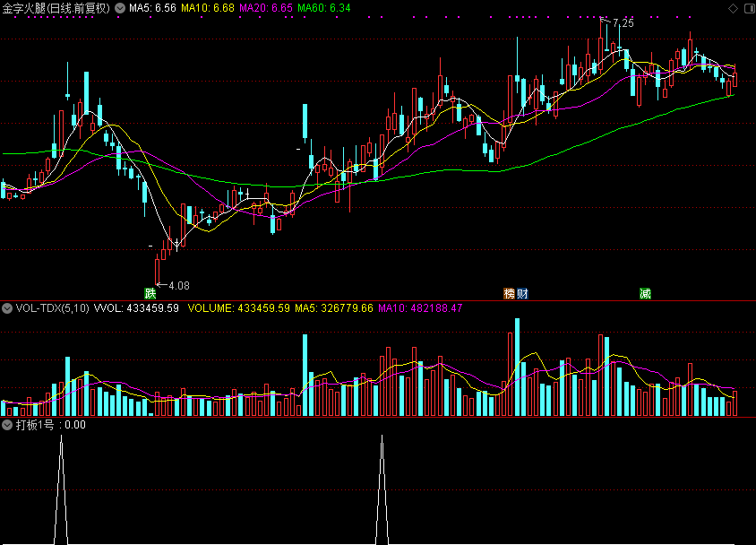
Task: Click the MA5: 6.56 label
Action: 152,8
